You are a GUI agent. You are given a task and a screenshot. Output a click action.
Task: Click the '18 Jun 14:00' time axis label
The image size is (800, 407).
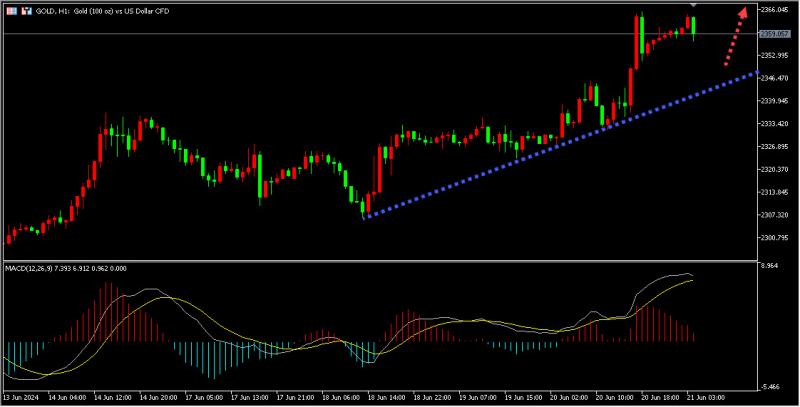pyautogui.click(x=387, y=397)
